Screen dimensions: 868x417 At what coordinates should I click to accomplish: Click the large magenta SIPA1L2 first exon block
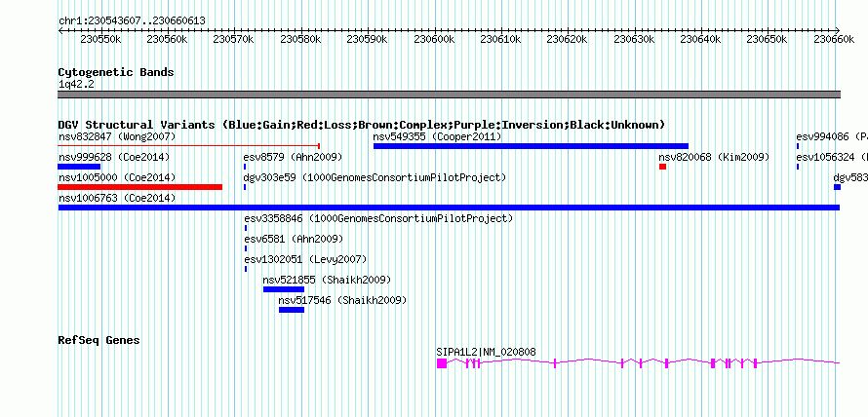[x=442, y=362]
